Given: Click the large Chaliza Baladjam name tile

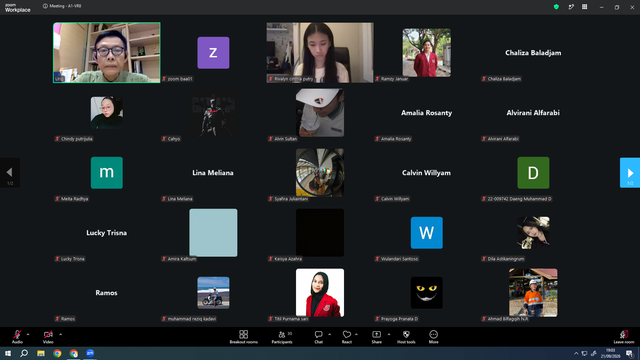Looking at the screenshot, I should pos(533,53).
